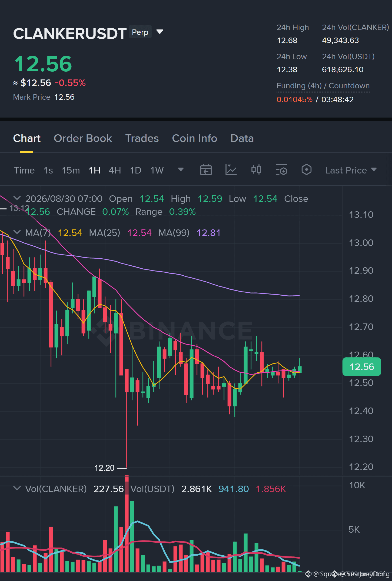Open the hexagon chart preferences icon

pyautogui.click(x=307, y=170)
